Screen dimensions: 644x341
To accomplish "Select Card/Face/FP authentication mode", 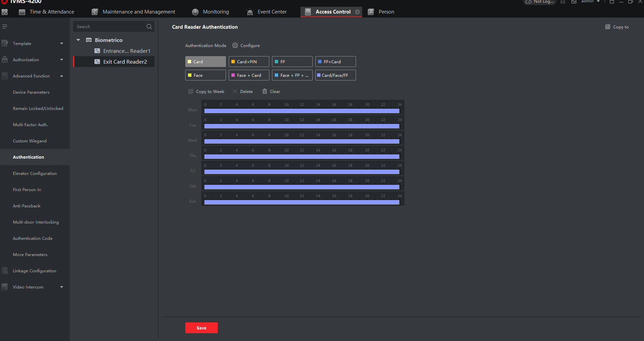I will click(x=336, y=75).
